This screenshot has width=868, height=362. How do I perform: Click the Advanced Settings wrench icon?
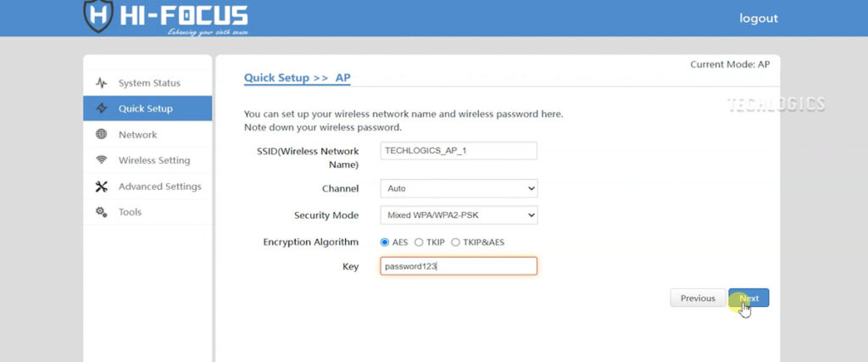(x=102, y=187)
